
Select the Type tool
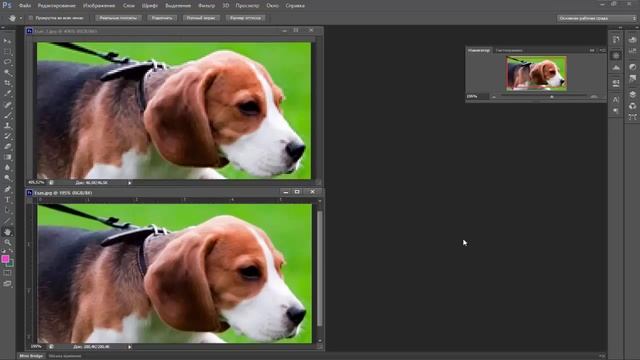tap(7, 200)
